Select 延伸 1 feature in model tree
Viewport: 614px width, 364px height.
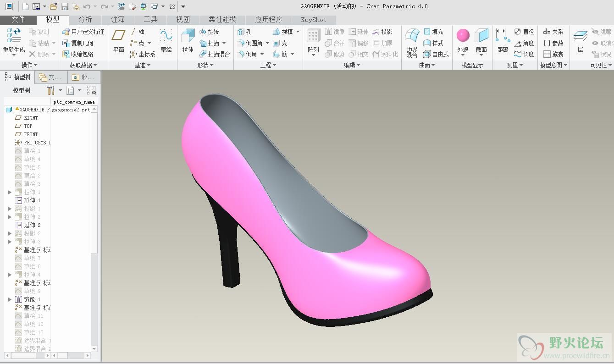tap(32, 200)
